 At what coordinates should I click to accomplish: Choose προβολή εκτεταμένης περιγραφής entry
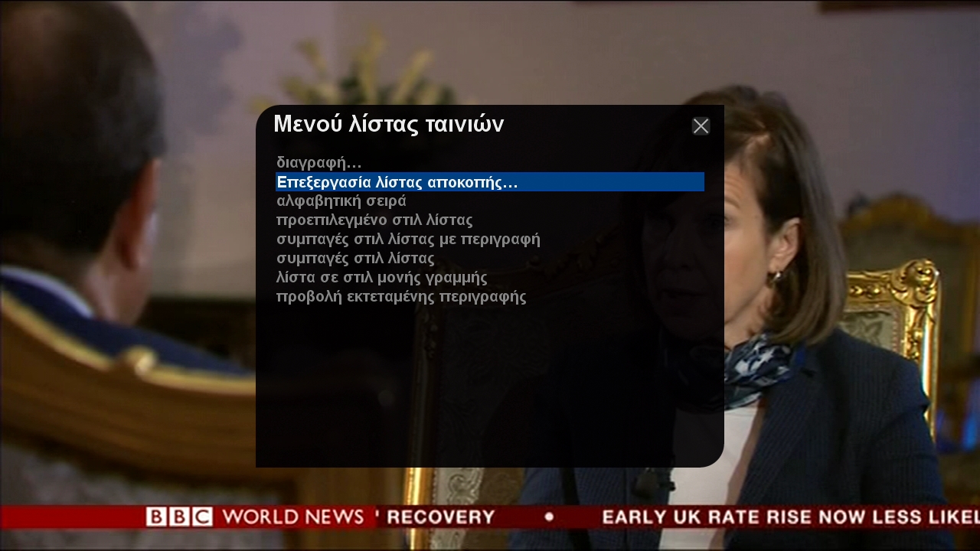(x=490, y=297)
